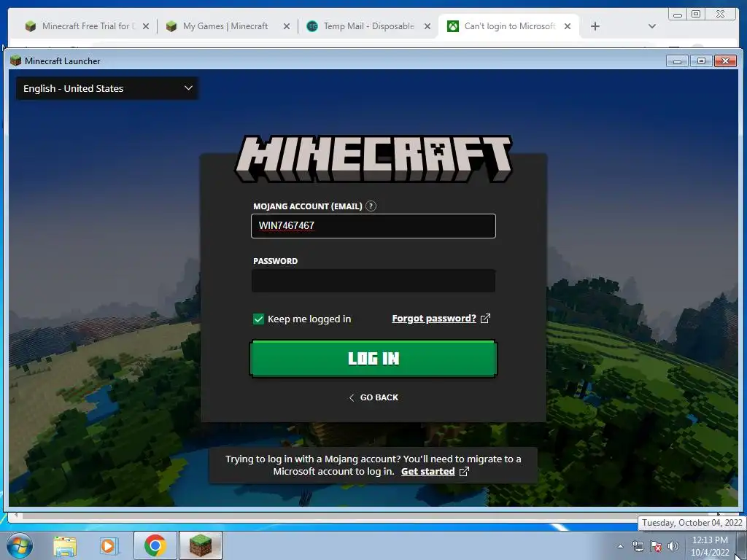Open a new Chrome tab with plus button

(x=595, y=26)
